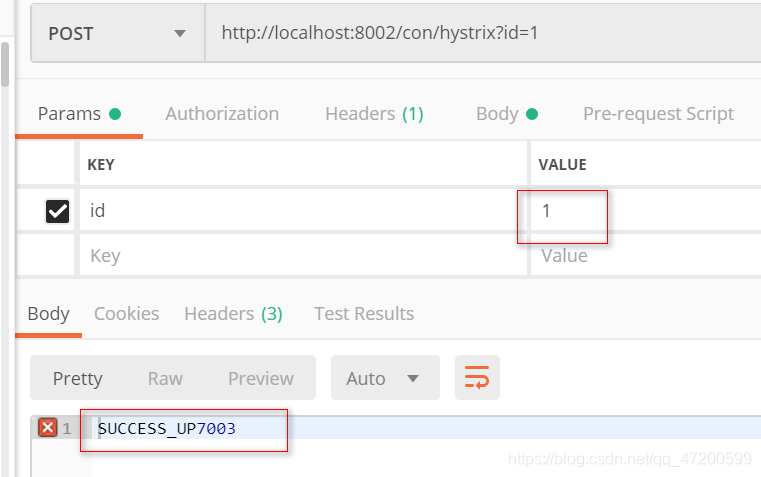
Task: Click the empty Key placeholder field
Action: [303, 255]
